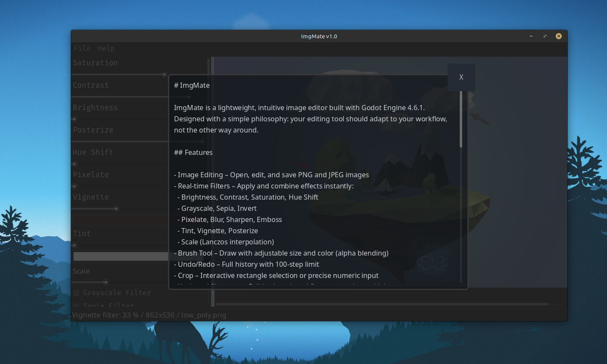Image resolution: width=607 pixels, height=364 pixels.
Task: Click the 'Crop – Interactive rectangle selection' line
Action: tap(276, 276)
